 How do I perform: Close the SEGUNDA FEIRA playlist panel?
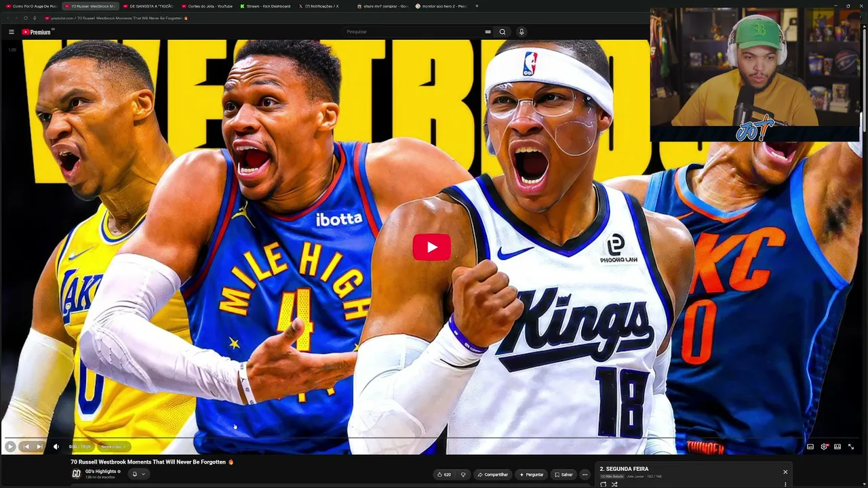pos(785,472)
